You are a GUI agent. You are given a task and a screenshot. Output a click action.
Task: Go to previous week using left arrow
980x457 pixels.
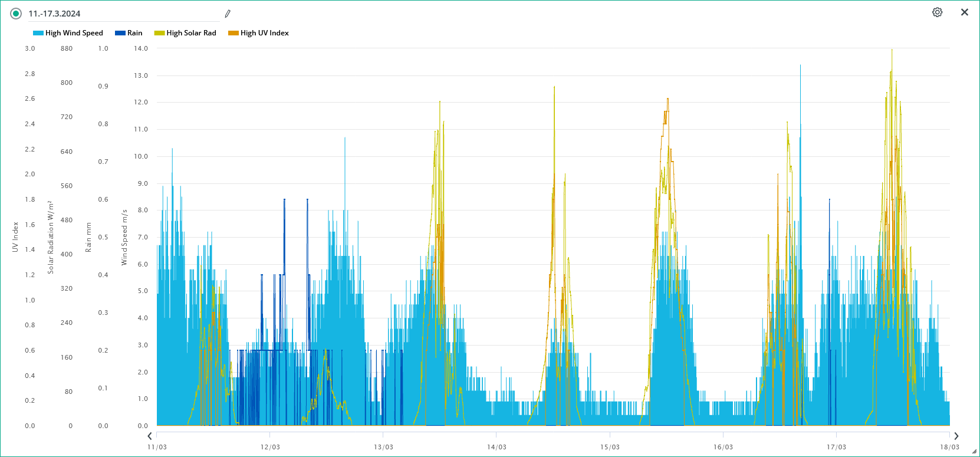150,436
